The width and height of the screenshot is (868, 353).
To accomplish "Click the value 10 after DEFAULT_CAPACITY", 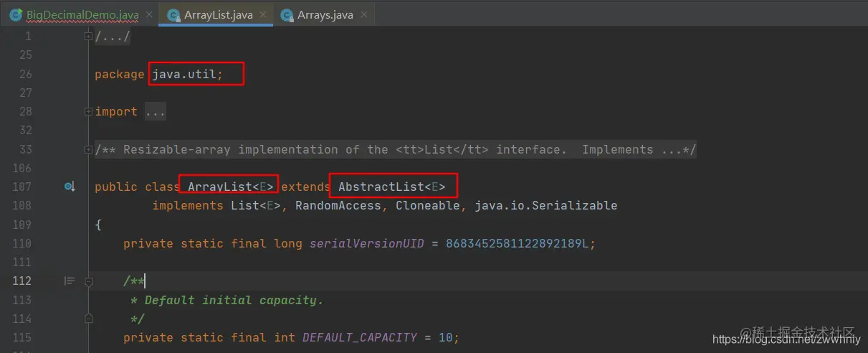I will pyautogui.click(x=446, y=337).
